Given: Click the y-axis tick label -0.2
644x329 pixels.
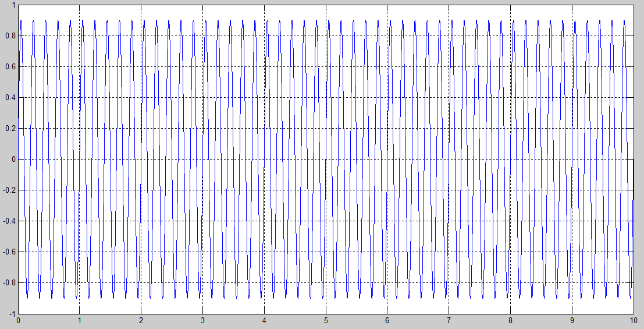Looking at the screenshot, I should pos(9,190).
